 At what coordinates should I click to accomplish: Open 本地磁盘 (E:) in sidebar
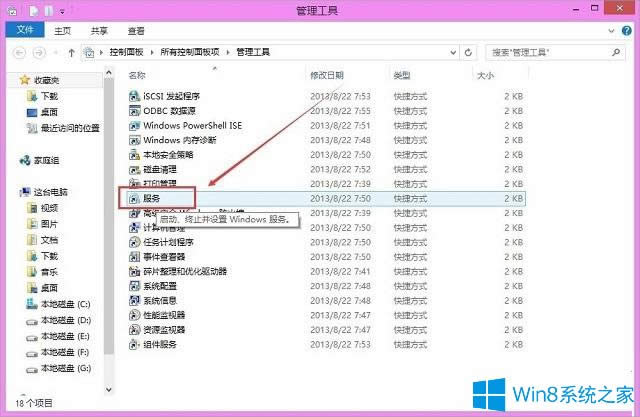[x=58, y=336]
